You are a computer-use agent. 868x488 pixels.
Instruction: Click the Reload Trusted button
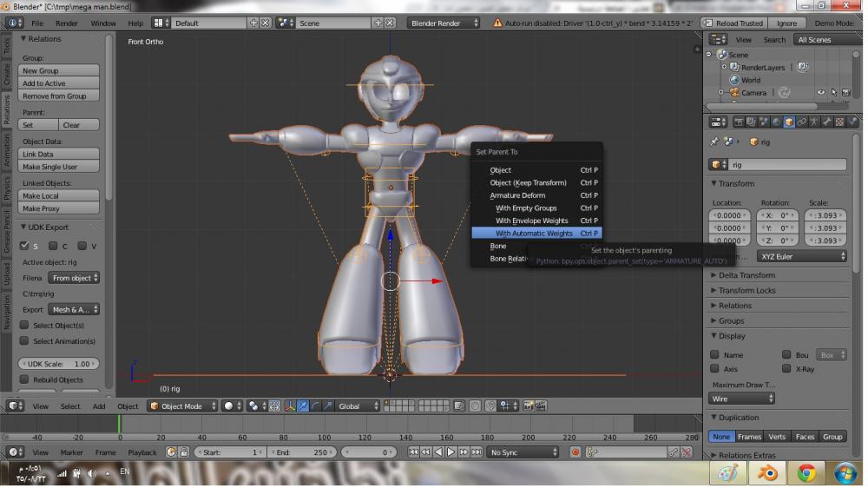coord(733,23)
